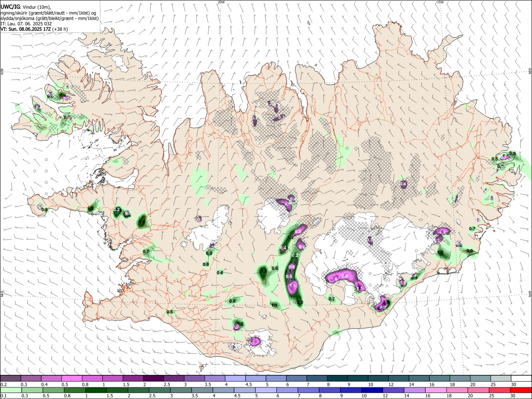The width and height of the screenshot is (532, 399).
Task: Click the 'UWC/IG: Vindur (10m),' title text
Action: pyautogui.click(x=25, y=7)
